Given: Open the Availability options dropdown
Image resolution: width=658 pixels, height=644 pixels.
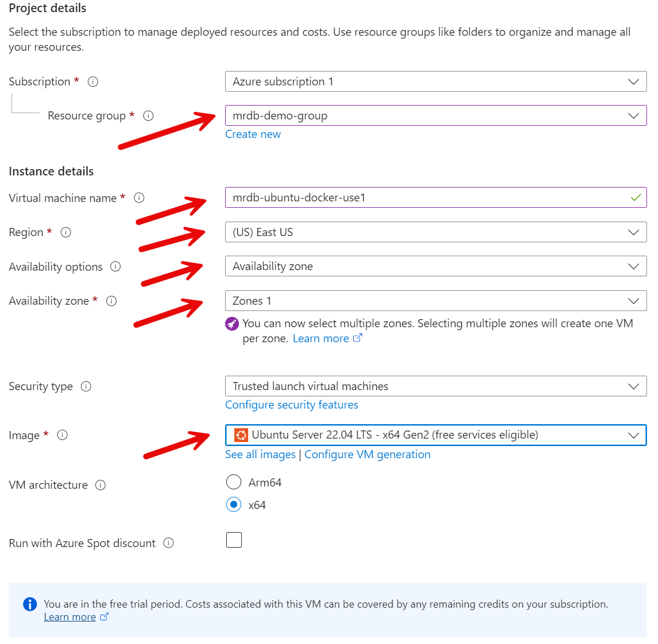Looking at the screenshot, I should [436, 266].
